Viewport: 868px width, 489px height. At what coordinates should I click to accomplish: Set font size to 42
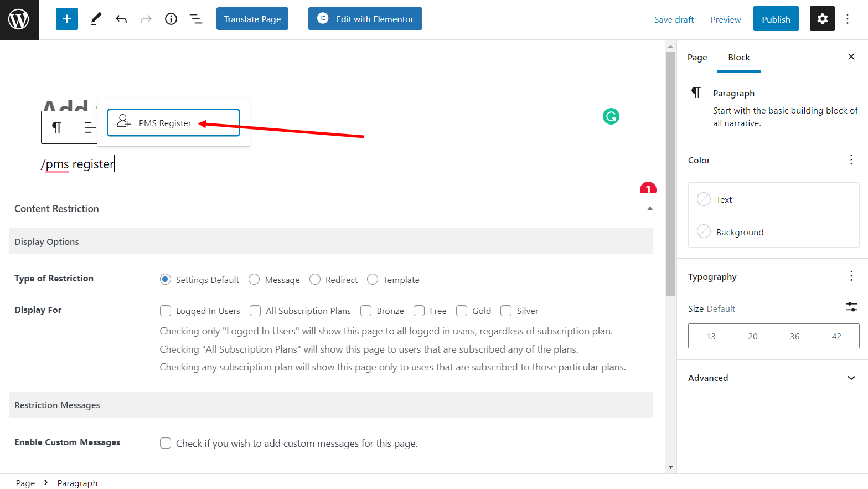pyautogui.click(x=836, y=336)
